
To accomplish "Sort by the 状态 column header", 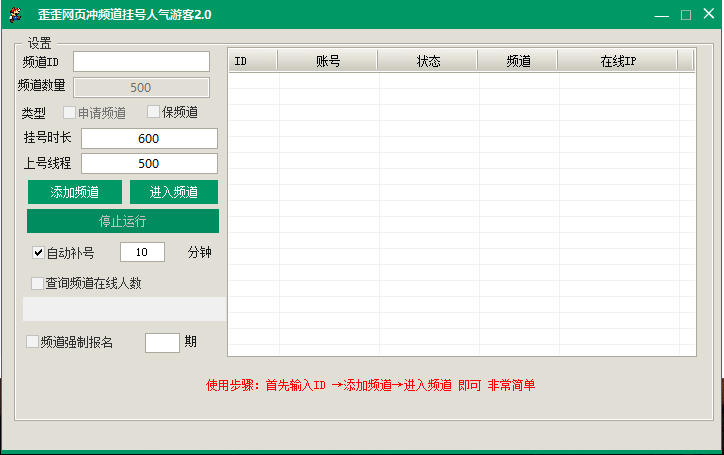I will point(428,61).
